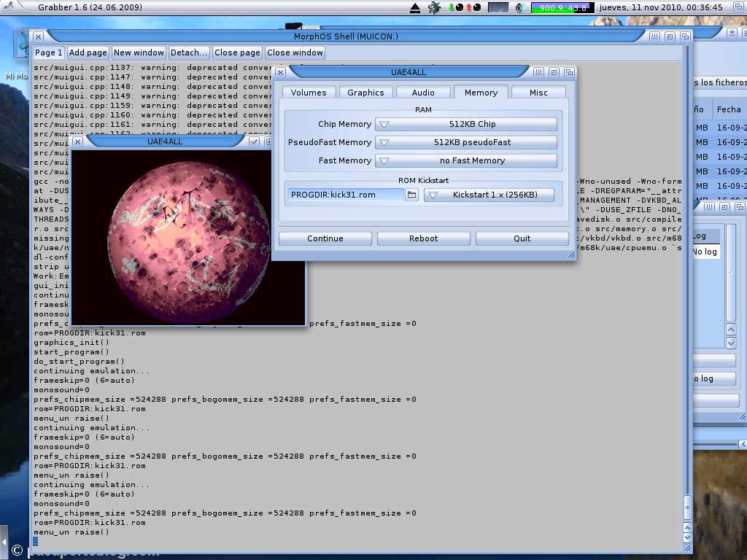Viewport: 747px width, 560px height.
Task: Iconify the UAE4ALL settings window
Action: click(538, 72)
